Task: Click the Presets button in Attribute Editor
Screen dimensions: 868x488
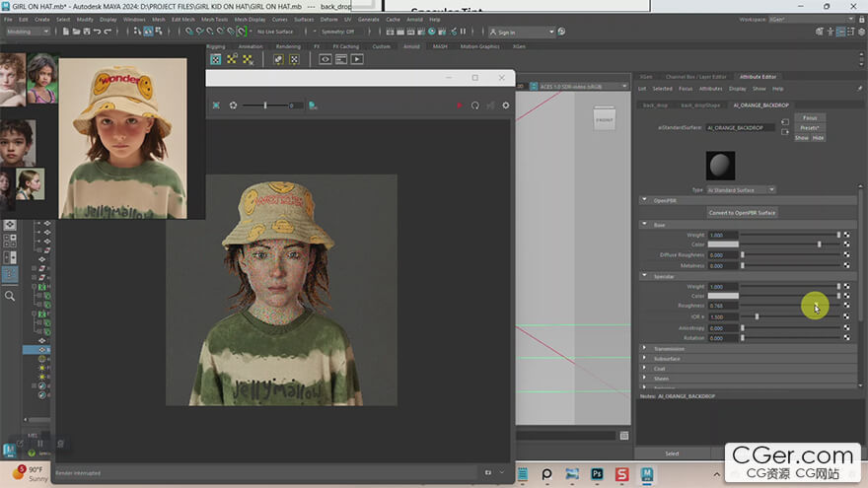Action: click(809, 128)
